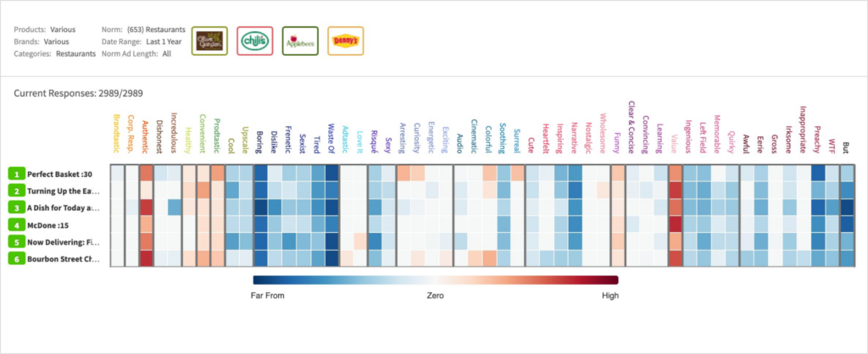This screenshot has width=868, height=354.
Task: Click the Norm (653) Restaurants value
Action: point(155,30)
